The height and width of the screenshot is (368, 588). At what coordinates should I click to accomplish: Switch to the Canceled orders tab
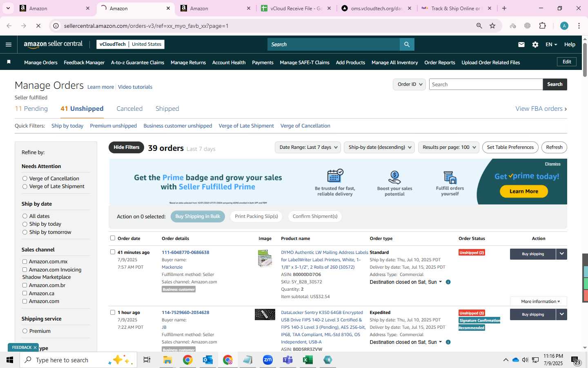pos(129,108)
